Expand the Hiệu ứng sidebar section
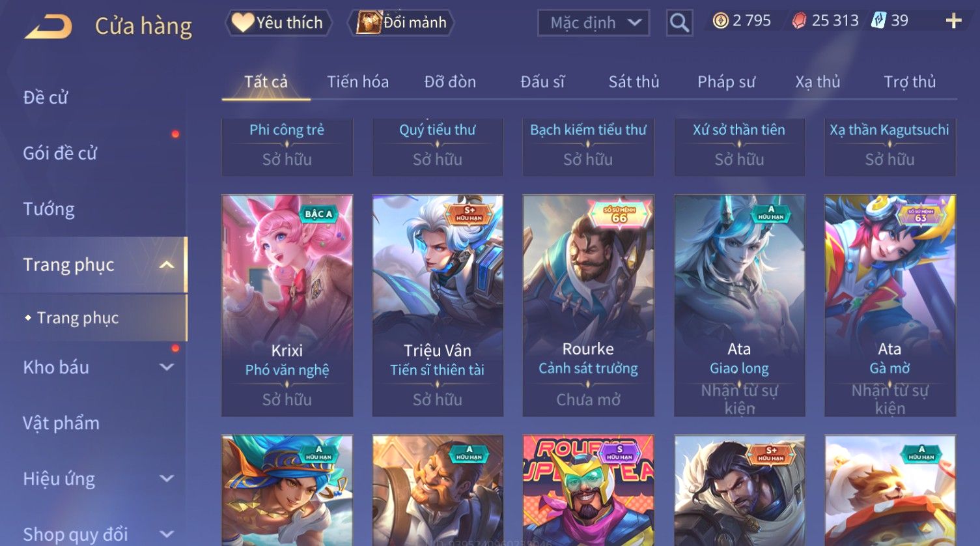This screenshot has width=980, height=546. coord(167,478)
